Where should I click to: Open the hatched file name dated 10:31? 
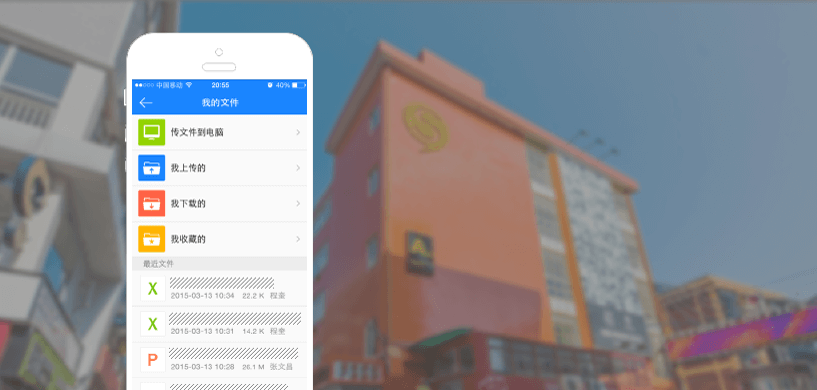(x=235, y=319)
